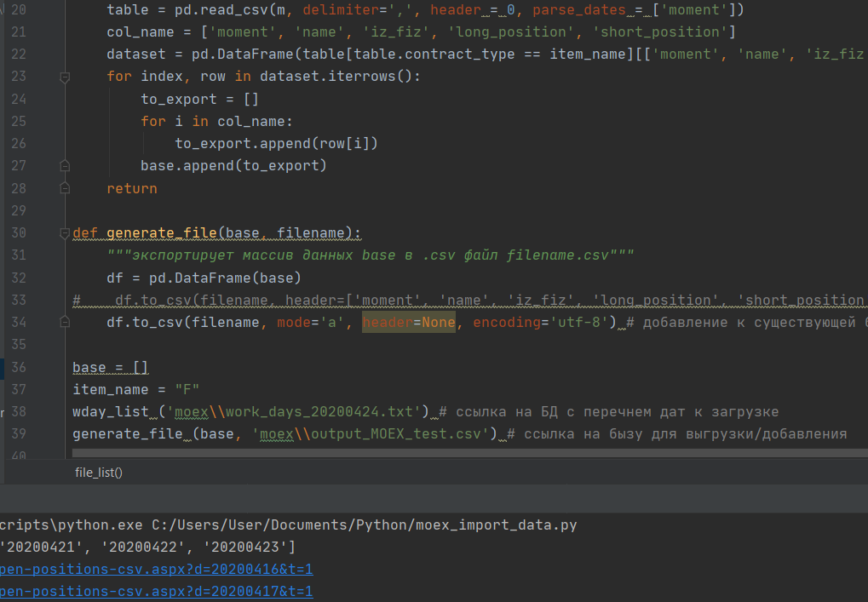Click the 'wday_list' call on line 38
This screenshot has width=868, height=602.
click(111, 411)
